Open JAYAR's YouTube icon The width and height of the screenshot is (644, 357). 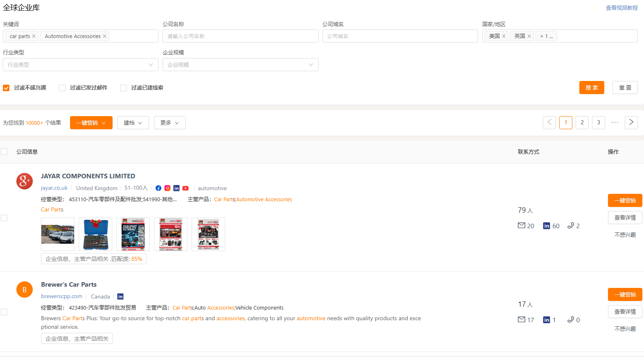[185, 188]
